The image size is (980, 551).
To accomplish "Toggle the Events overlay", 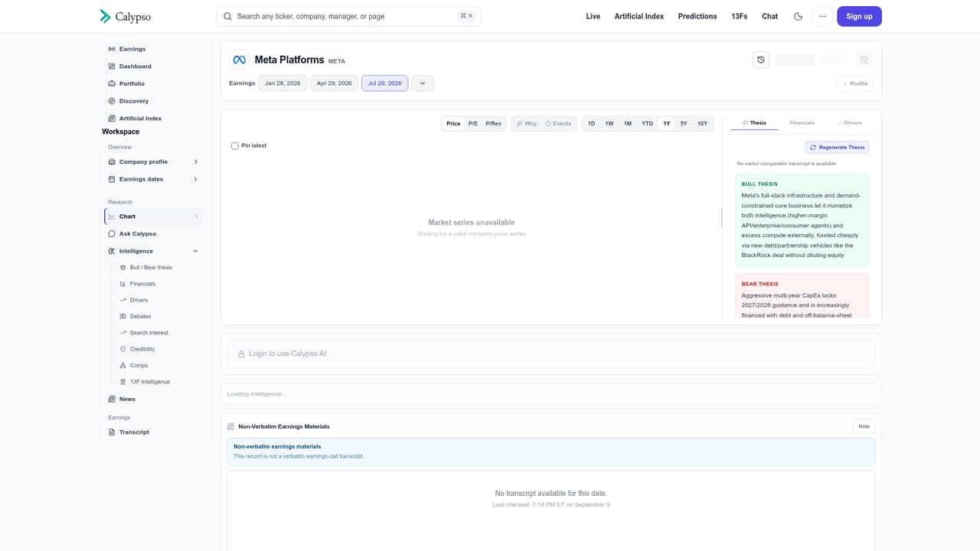I will [x=558, y=123].
